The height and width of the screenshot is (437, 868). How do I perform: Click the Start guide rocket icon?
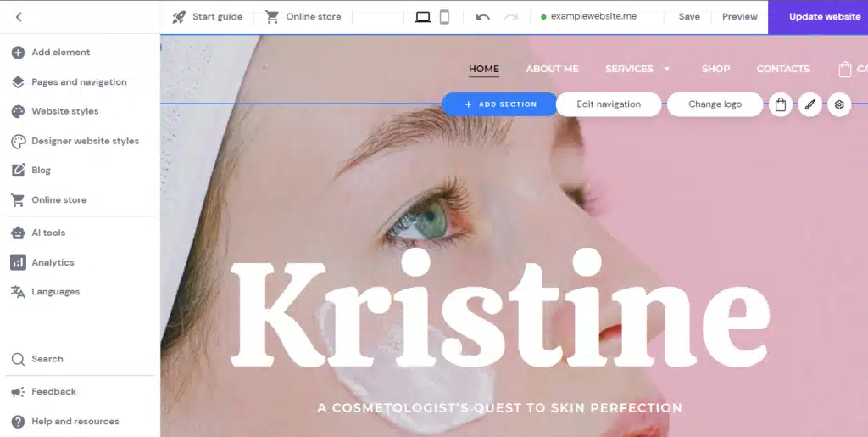pos(179,17)
